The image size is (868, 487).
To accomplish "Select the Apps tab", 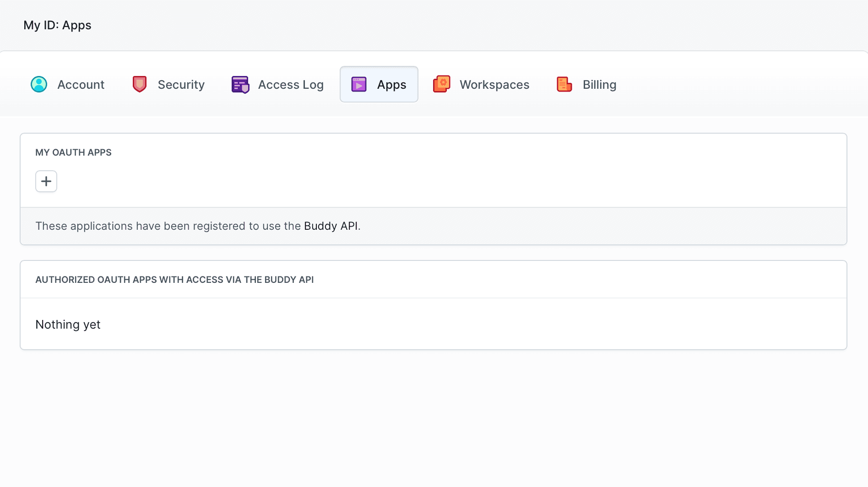I will (x=391, y=84).
